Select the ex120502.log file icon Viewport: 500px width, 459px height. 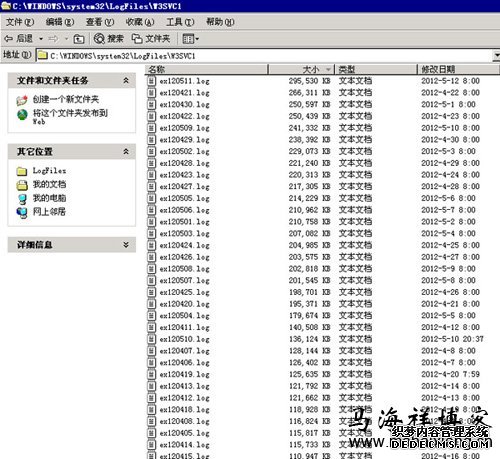[x=151, y=151]
